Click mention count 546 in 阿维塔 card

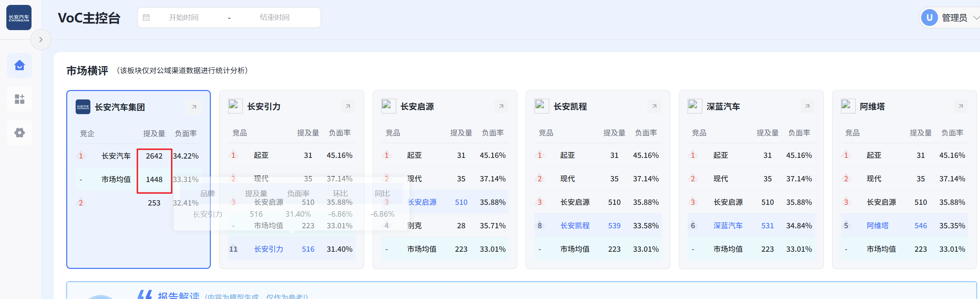point(921,225)
